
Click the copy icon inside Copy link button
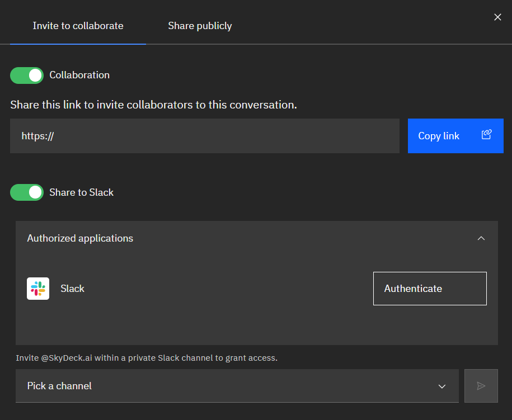[486, 135]
